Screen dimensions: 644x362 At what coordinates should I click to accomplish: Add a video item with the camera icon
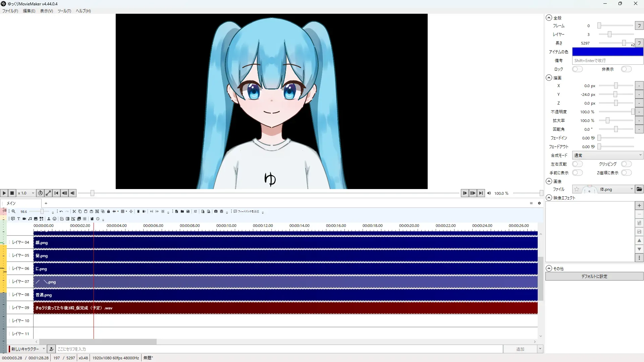24,219
